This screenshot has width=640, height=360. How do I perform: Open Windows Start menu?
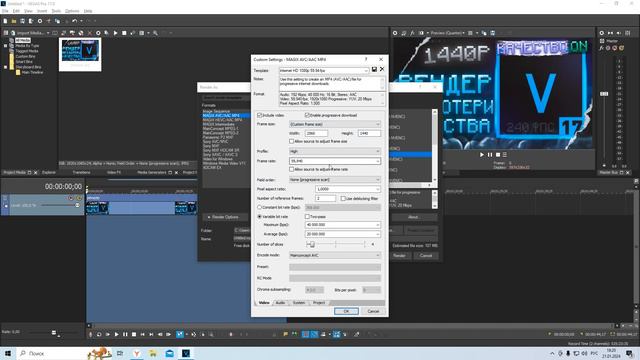tap(8, 353)
